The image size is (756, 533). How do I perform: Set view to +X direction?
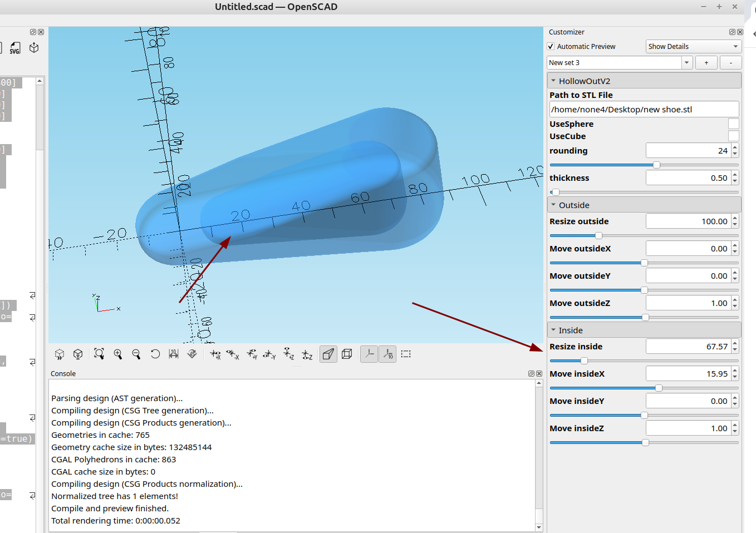215,354
